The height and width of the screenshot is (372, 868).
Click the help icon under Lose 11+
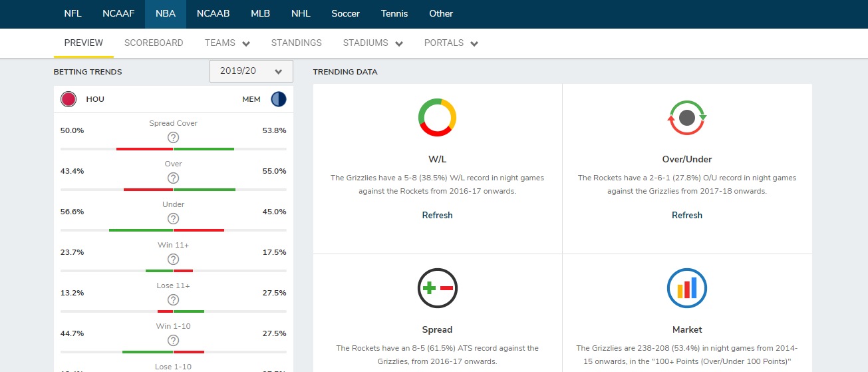pyautogui.click(x=173, y=300)
